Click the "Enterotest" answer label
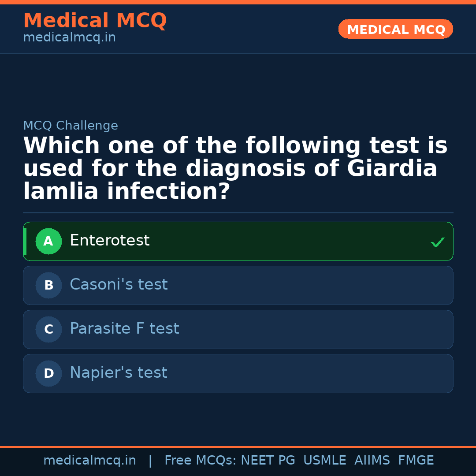The image size is (476, 476). pyautogui.click(x=110, y=241)
